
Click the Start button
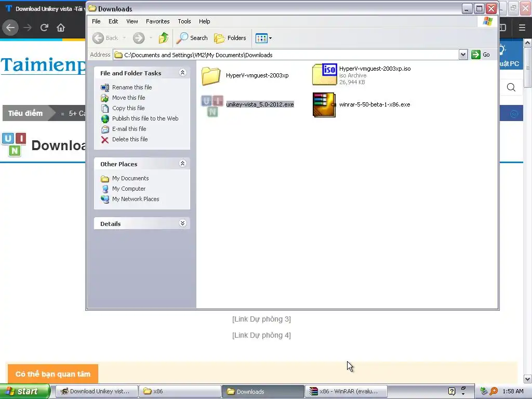point(25,392)
